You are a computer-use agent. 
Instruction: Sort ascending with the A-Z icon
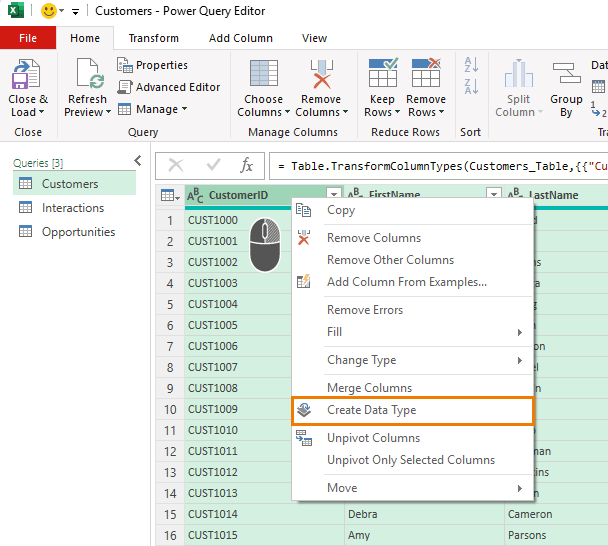point(471,64)
